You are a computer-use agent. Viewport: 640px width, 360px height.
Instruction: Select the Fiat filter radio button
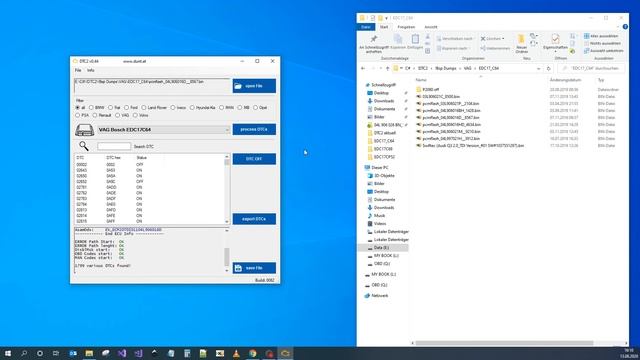point(110,108)
